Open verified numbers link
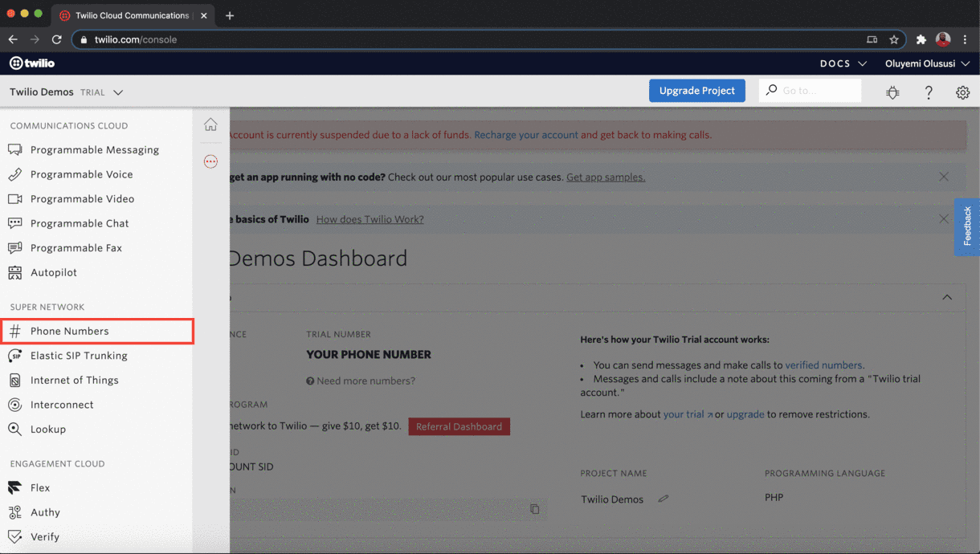 823,365
